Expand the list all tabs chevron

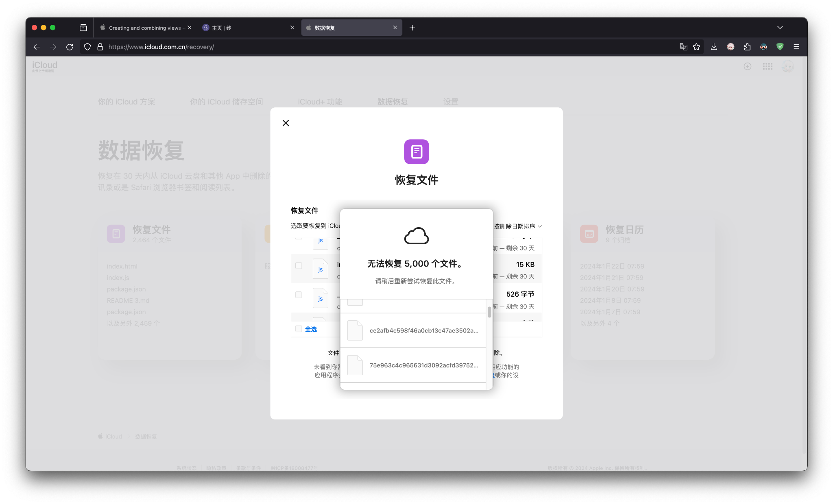(x=780, y=28)
